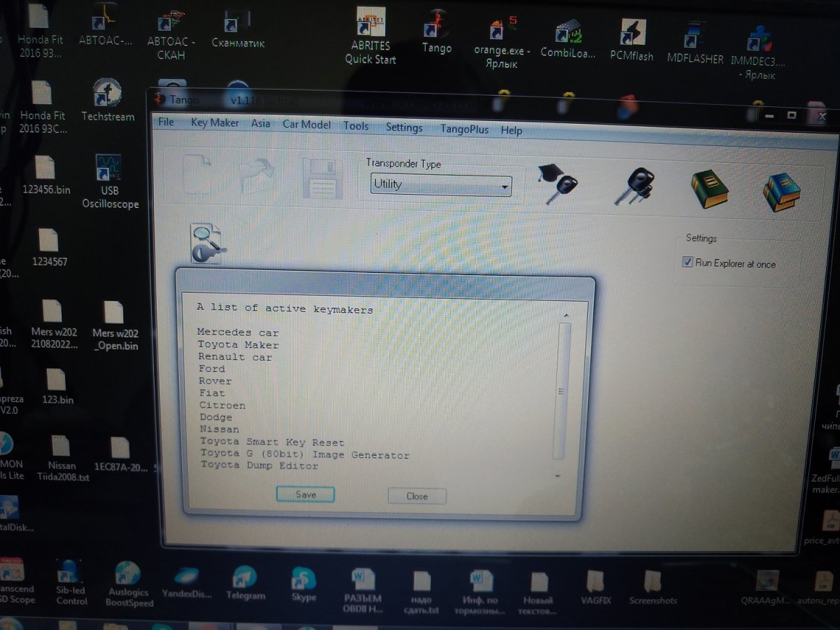Open the Asia menu
The width and height of the screenshot is (840, 630).
click(260, 123)
